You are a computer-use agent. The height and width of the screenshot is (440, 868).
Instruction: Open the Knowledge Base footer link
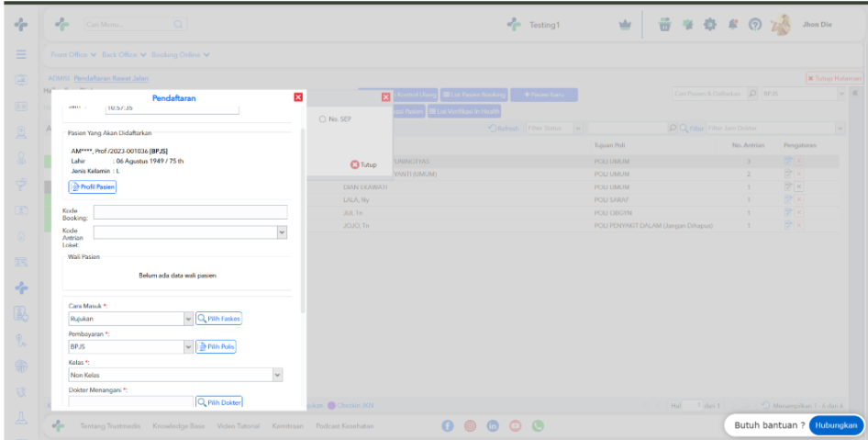point(178,426)
